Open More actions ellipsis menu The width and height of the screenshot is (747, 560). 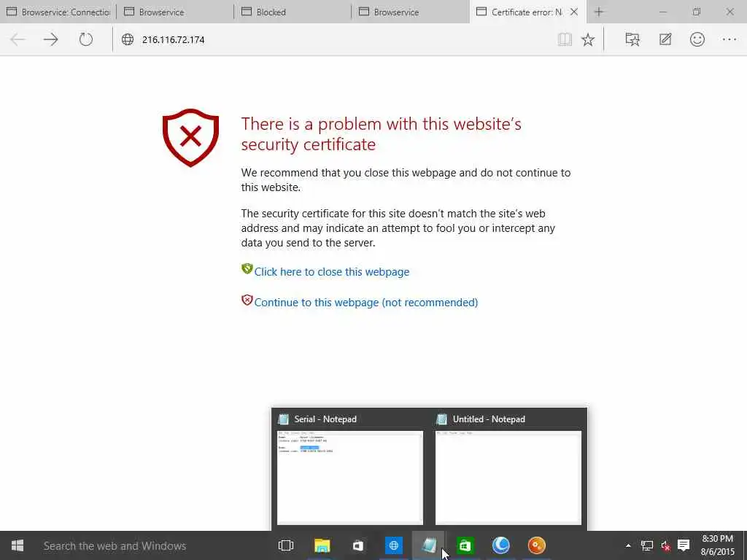[x=729, y=39]
